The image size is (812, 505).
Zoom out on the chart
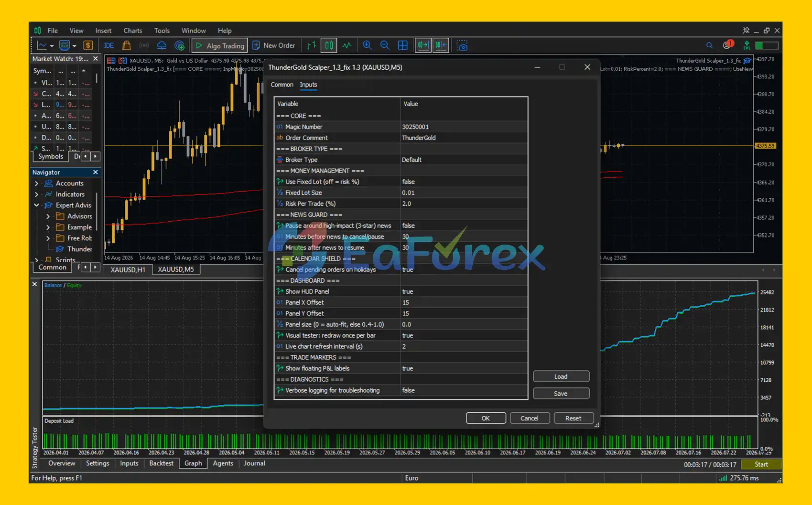tap(385, 45)
